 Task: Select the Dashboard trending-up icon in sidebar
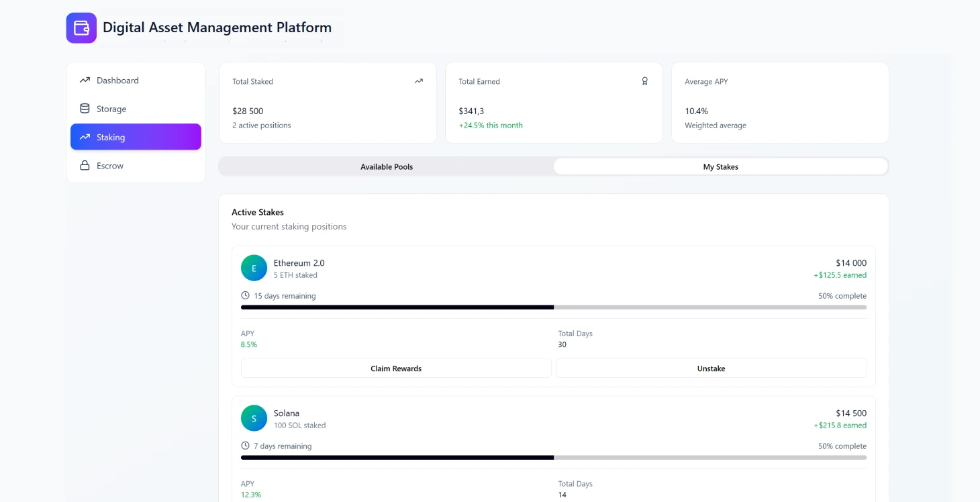coord(85,80)
